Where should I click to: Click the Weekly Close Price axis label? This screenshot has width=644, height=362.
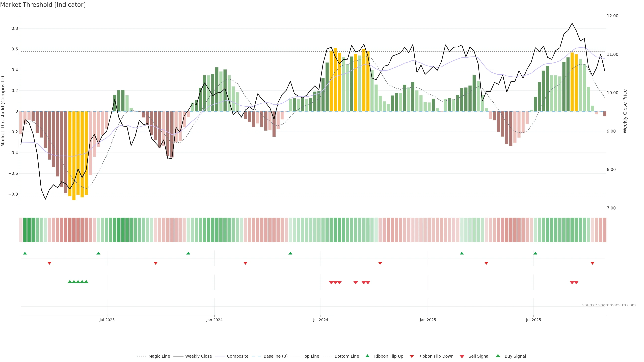click(625, 111)
